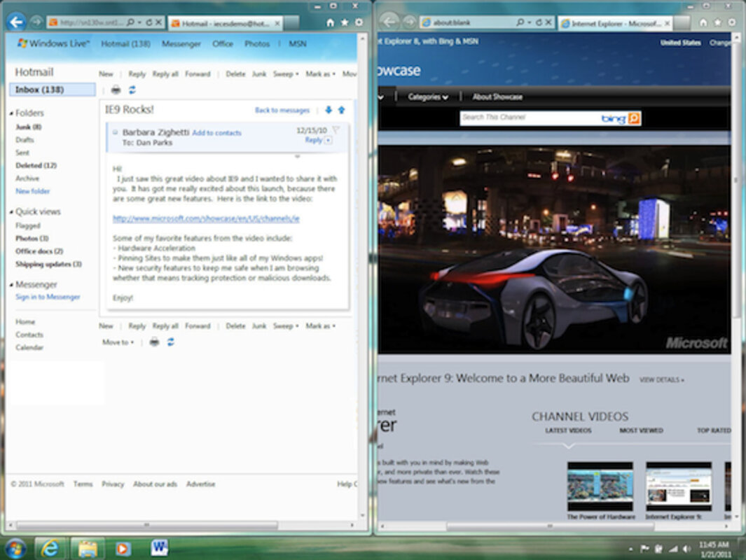Viewport: 746px width, 560px height.
Task: Open Sweep dropdown in bottom Hotmail toolbar
Action: [286, 326]
